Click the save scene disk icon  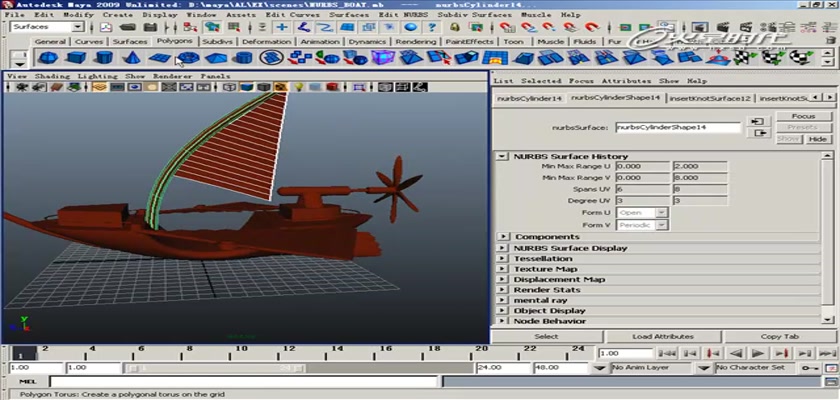(151, 27)
